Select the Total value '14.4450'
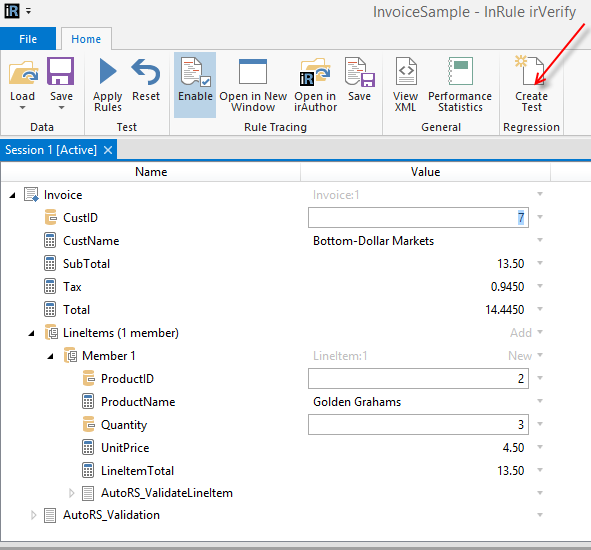The width and height of the screenshot is (591, 550). click(x=505, y=310)
